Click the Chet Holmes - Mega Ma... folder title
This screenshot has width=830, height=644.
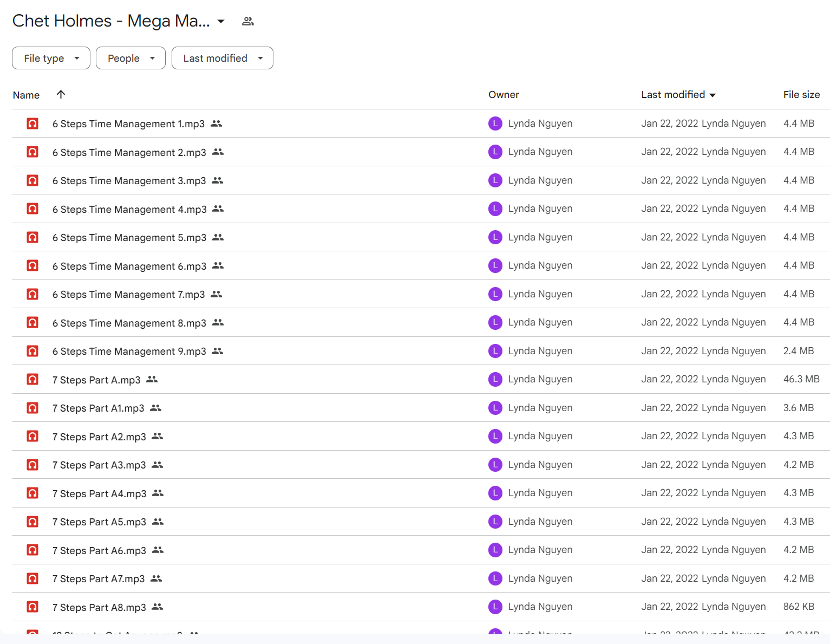111,21
